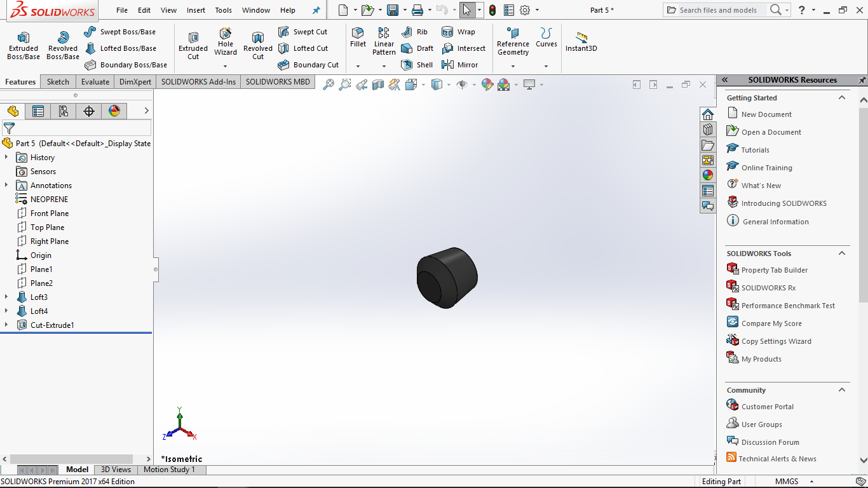This screenshot has width=868, height=488.
Task: Open the Insert menu
Action: (196, 10)
